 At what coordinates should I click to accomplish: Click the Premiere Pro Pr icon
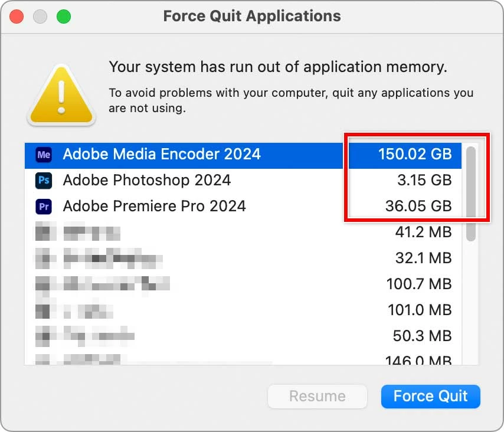44,207
